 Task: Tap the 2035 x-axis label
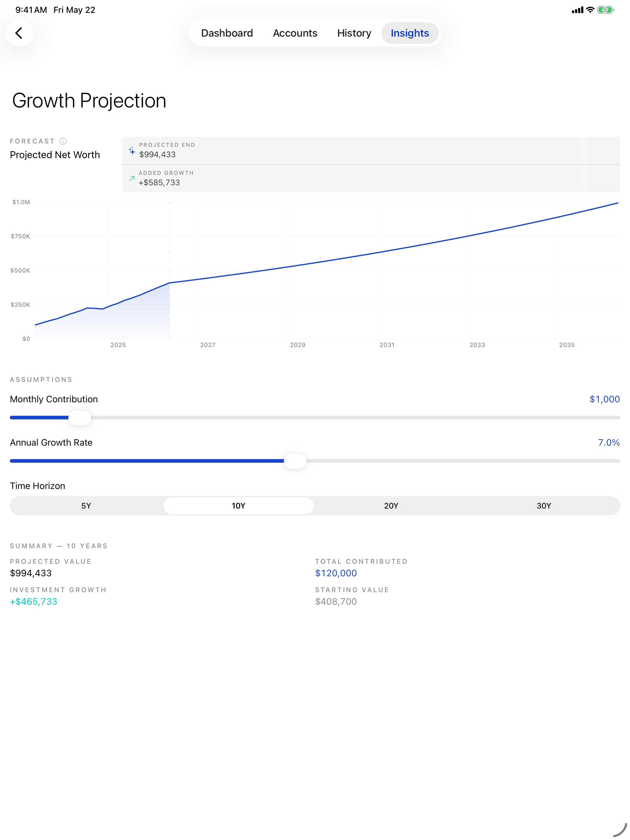(x=567, y=345)
